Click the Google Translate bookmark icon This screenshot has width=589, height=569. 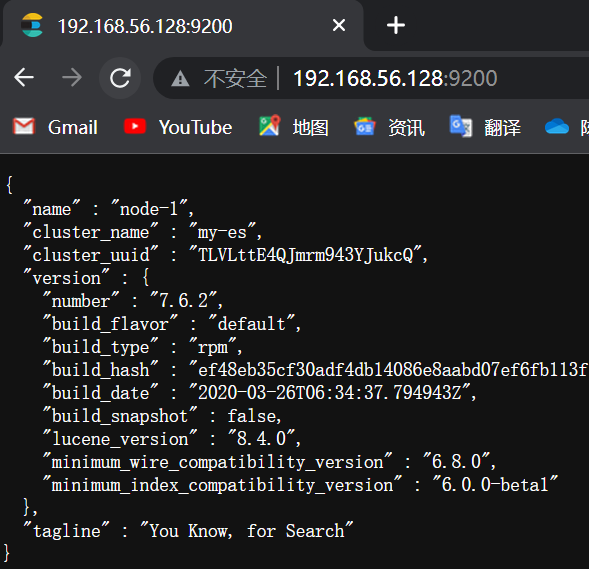point(461,126)
